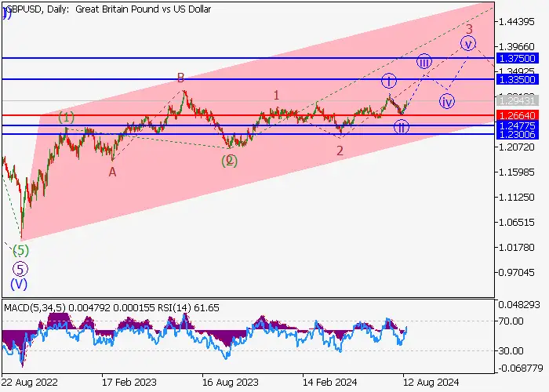549x392 pixels.
Task: Select the red 1.26640 price level label
Action: [x=517, y=115]
